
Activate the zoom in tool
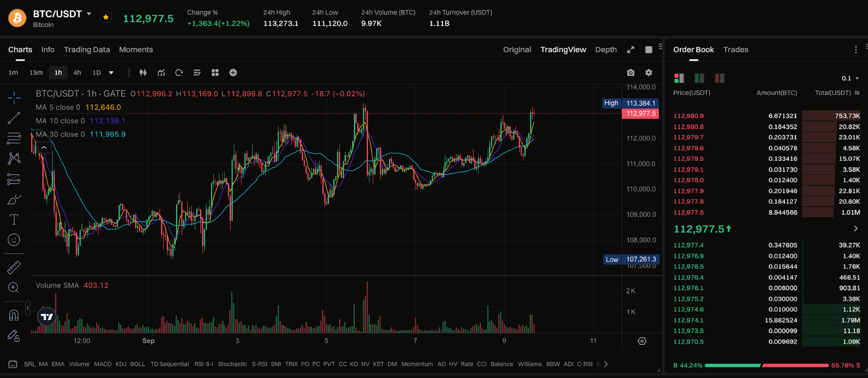[14, 287]
